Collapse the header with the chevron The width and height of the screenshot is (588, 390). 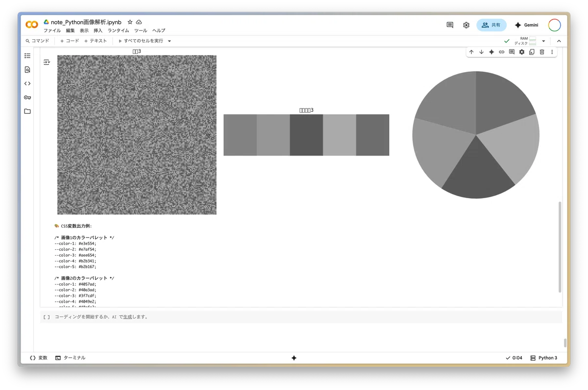(x=559, y=41)
